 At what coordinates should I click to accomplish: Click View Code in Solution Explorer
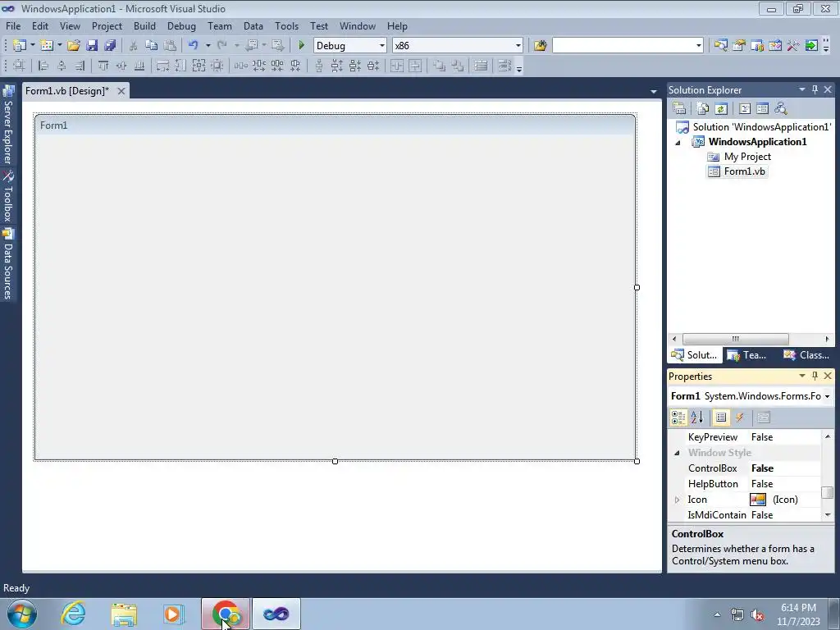point(745,108)
